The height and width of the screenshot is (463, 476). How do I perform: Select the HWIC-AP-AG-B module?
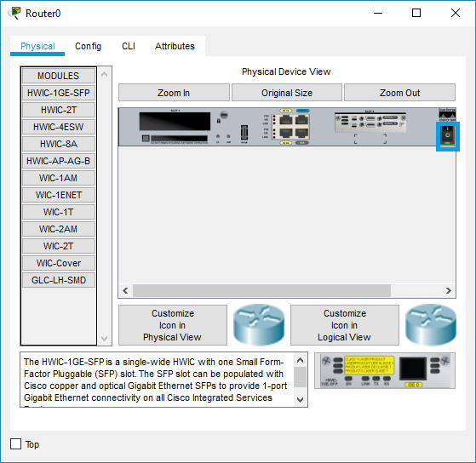tap(58, 161)
